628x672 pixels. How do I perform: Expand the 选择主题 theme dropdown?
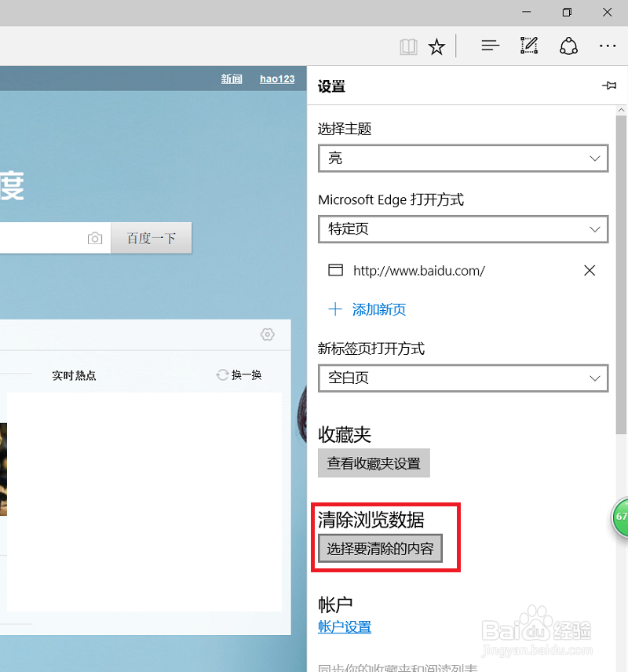tap(463, 159)
